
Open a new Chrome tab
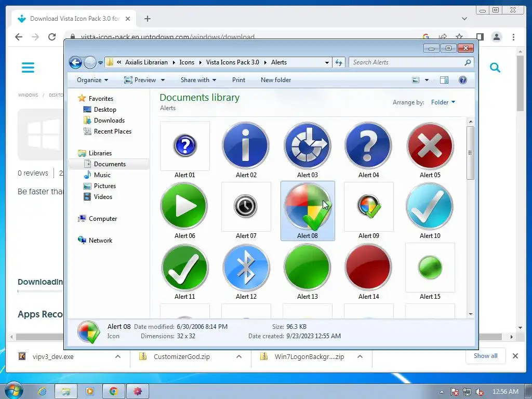click(147, 19)
